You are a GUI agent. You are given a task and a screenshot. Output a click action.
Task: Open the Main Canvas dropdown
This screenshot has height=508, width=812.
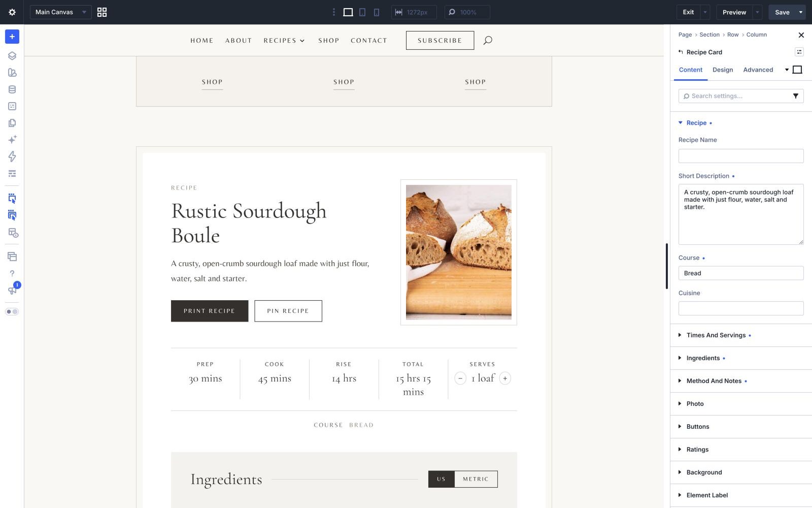pyautogui.click(x=61, y=12)
